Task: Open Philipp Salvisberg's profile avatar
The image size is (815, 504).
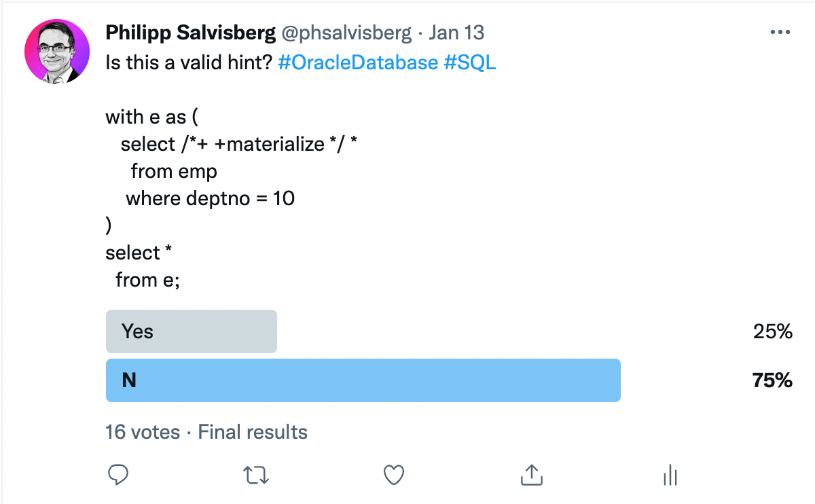Action: point(57,52)
